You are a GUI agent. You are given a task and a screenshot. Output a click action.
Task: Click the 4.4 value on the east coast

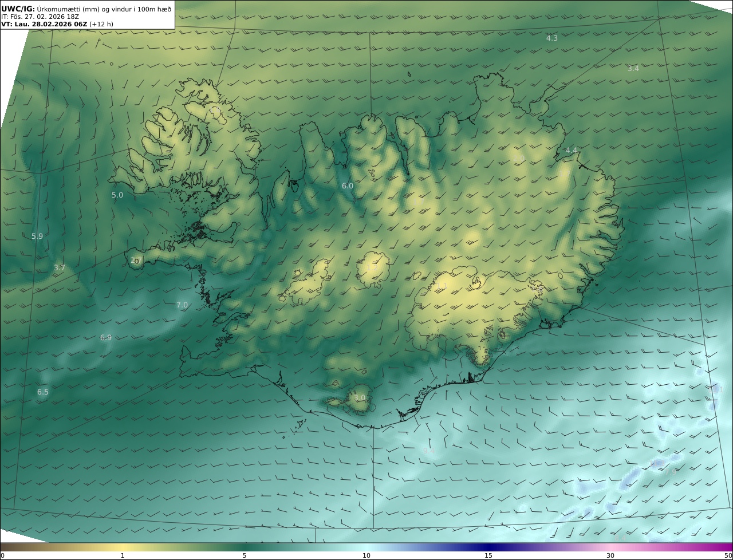coord(572,150)
